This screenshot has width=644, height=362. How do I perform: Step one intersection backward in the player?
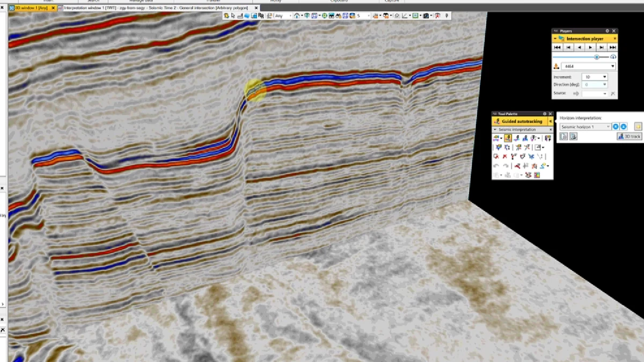coord(568,47)
